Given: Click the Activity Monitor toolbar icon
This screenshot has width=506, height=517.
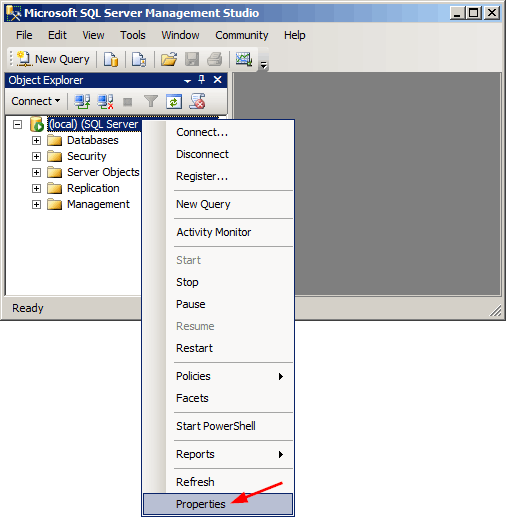Looking at the screenshot, I should pyautogui.click(x=244, y=59).
